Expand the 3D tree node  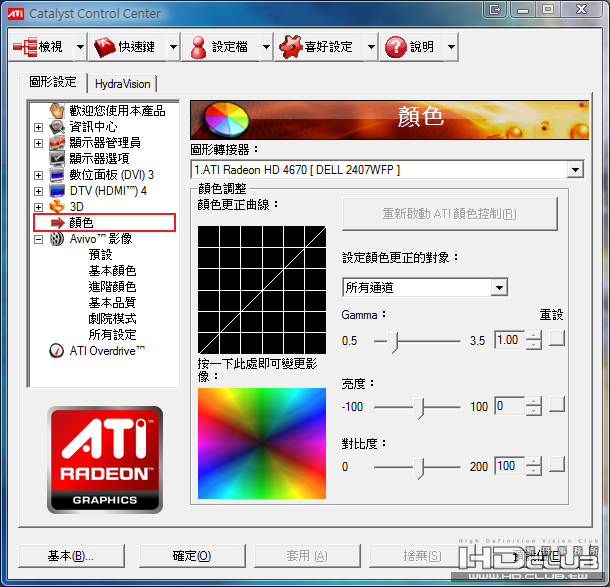38,207
